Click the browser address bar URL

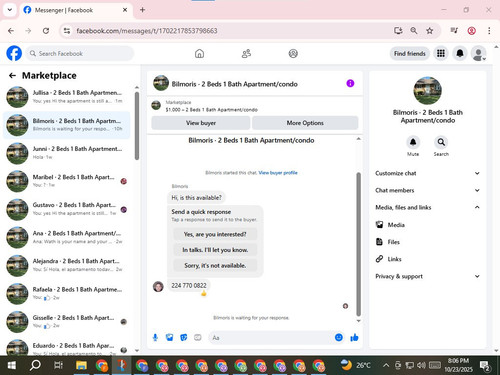point(147,31)
